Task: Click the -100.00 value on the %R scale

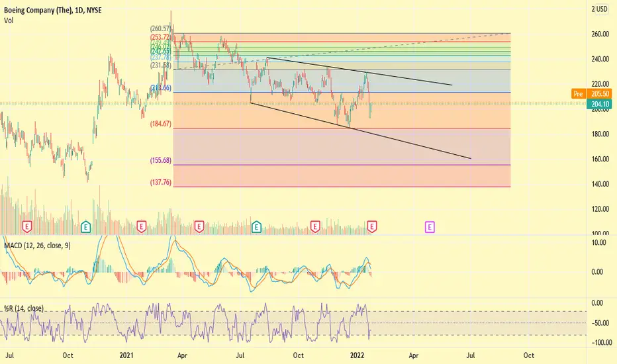Action: click(602, 343)
